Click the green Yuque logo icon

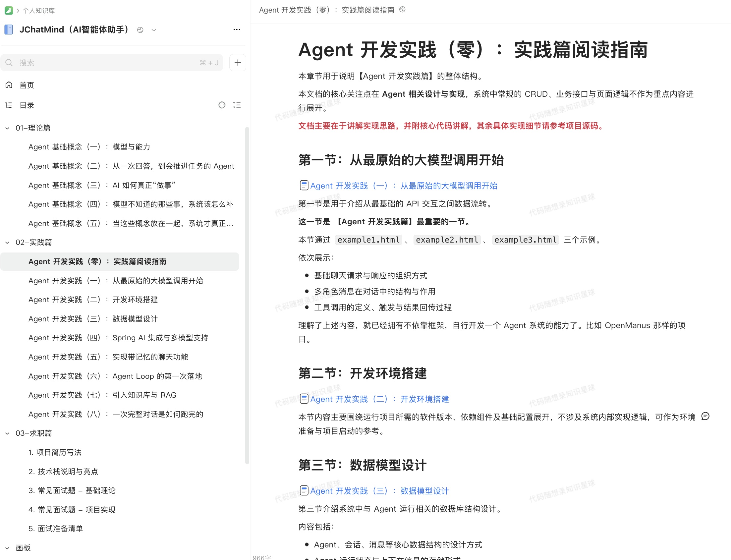click(x=9, y=10)
